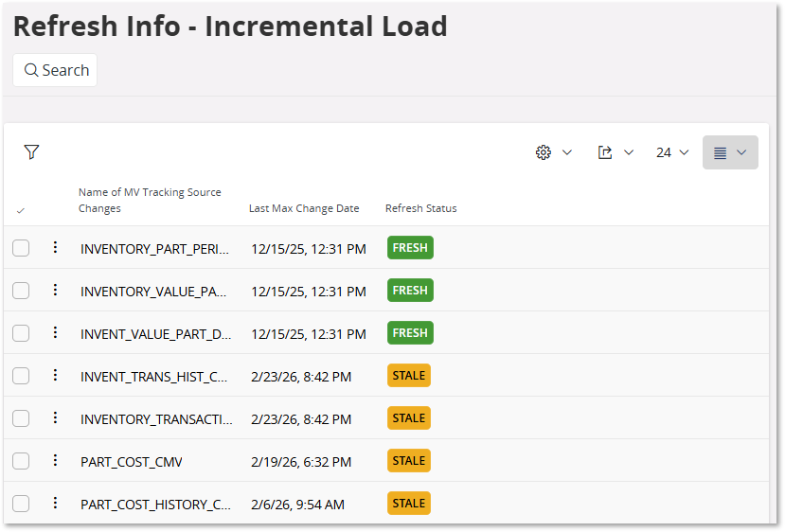The width and height of the screenshot is (785, 532).
Task: Click FRESH badge in INVENTORY_PART_PERI... row
Action: click(x=410, y=247)
